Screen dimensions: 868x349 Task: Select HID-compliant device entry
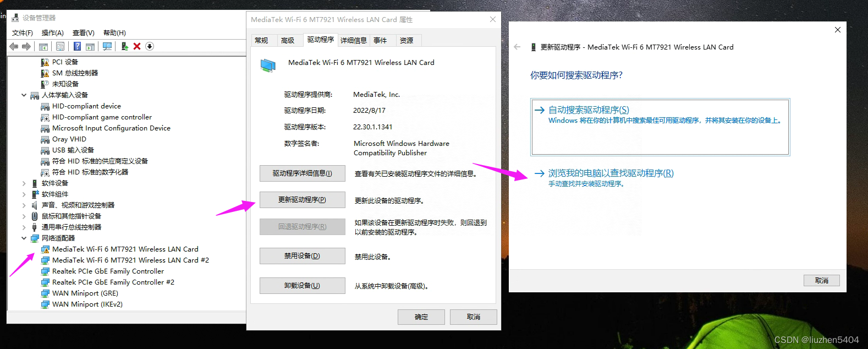86,106
